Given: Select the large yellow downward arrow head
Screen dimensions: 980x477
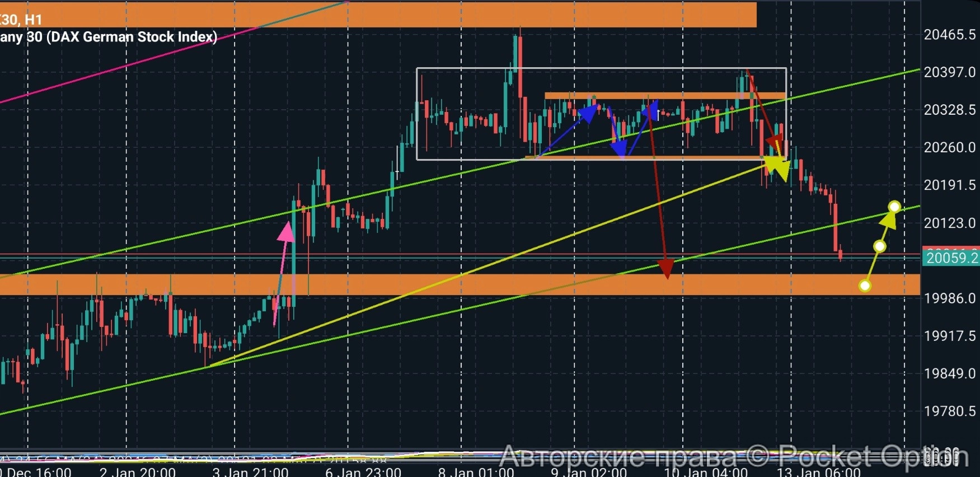Looking at the screenshot, I should tap(778, 167).
